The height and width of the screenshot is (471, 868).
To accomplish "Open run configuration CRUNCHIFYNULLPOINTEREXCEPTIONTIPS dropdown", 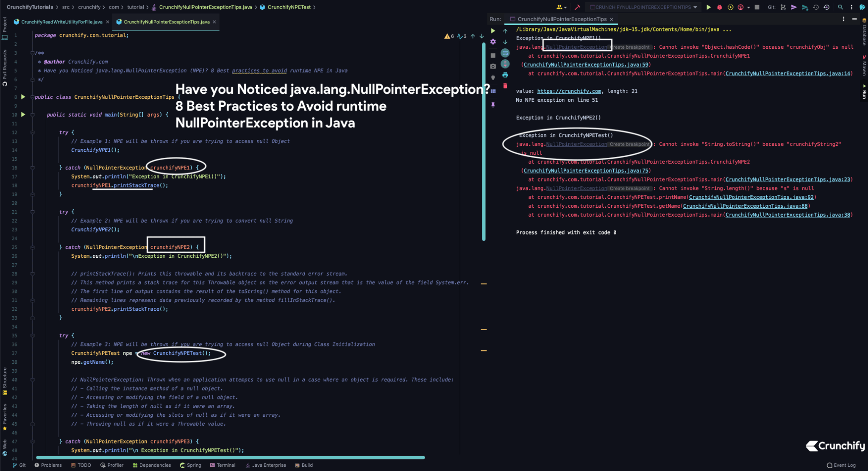I will click(x=643, y=7).
